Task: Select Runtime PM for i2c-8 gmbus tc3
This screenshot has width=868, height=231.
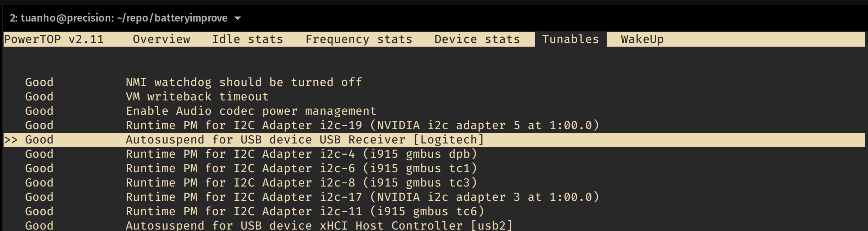Action: pyautogui.click(x=301, y=183)
